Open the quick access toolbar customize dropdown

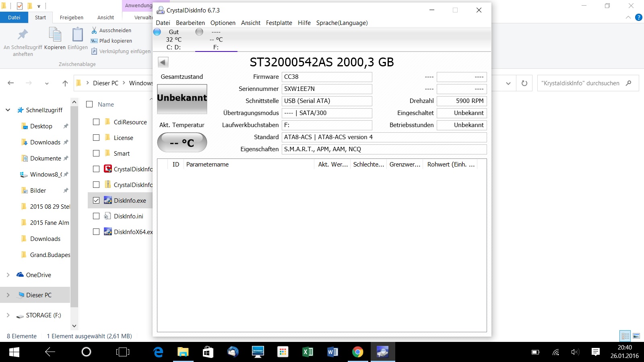39,6
